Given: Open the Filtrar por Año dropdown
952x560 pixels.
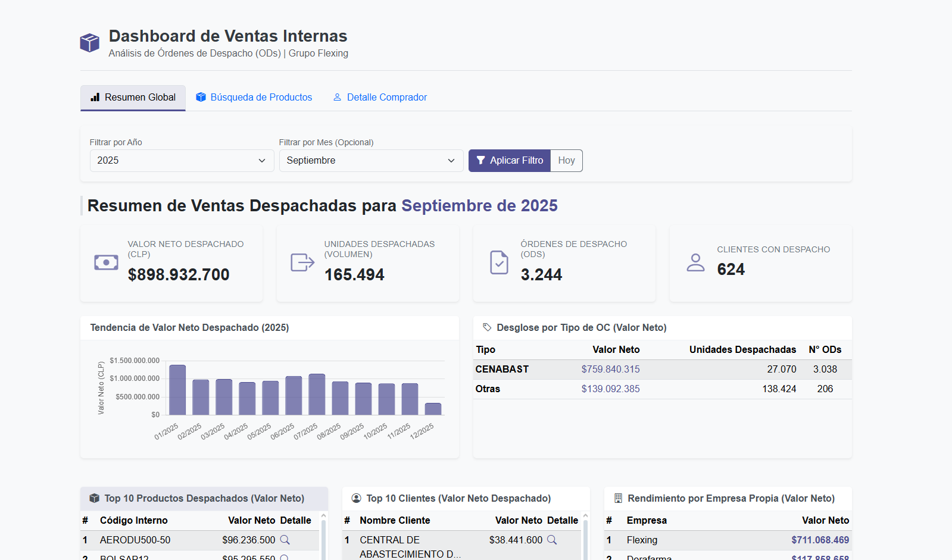Looking at the screenshot, I should pos(182,161).
